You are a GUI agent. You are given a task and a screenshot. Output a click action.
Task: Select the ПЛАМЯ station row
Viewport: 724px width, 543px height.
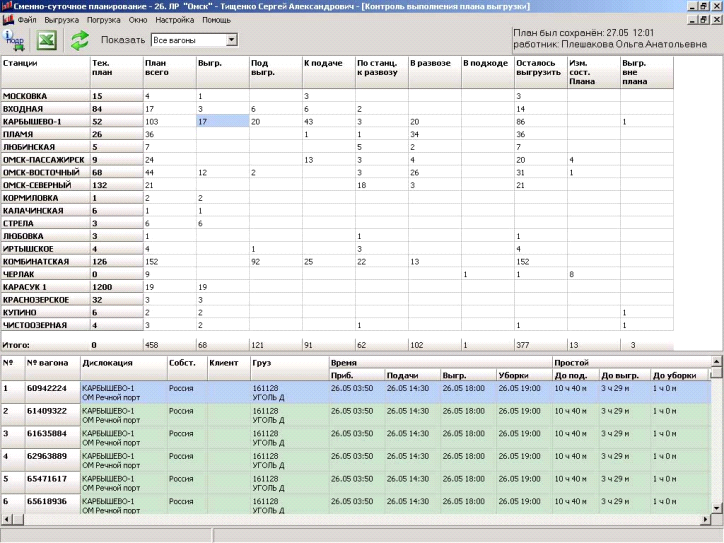pos(337,134)
